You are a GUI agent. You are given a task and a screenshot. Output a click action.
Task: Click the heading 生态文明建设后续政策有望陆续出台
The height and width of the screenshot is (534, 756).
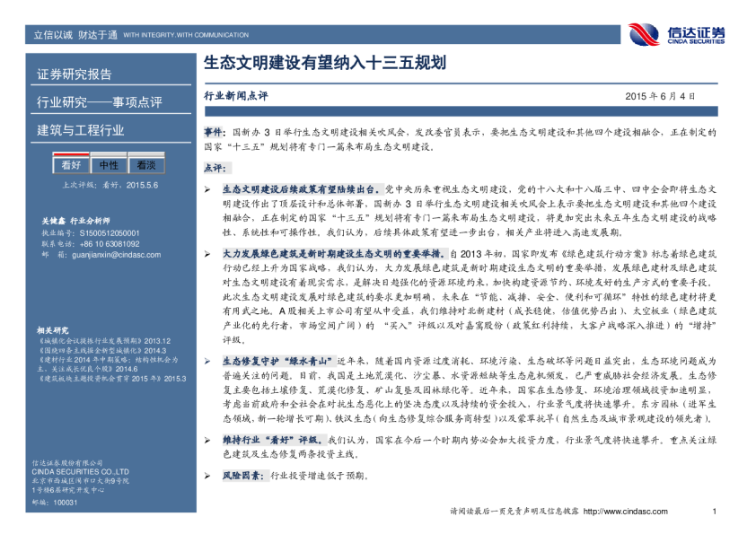pos(303,189)
